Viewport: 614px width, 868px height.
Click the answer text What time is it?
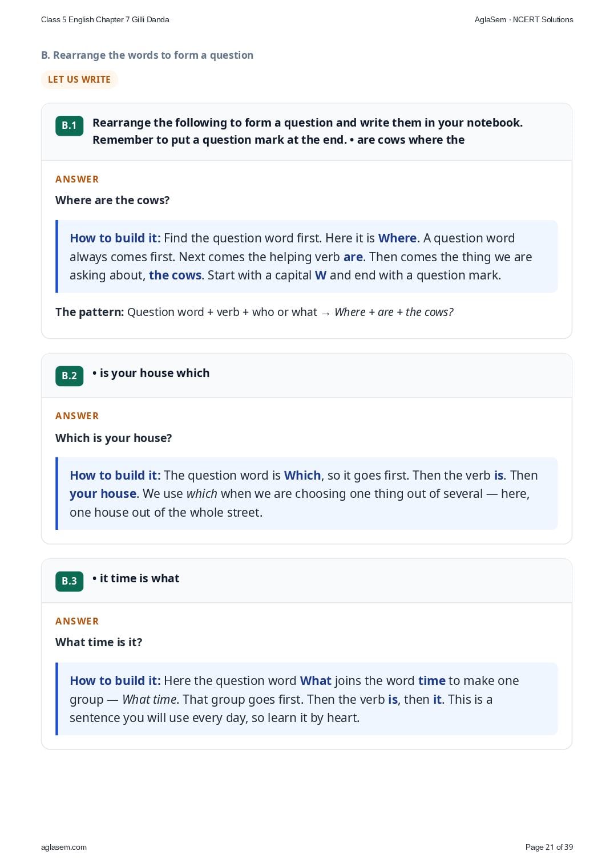pos(99,642)
